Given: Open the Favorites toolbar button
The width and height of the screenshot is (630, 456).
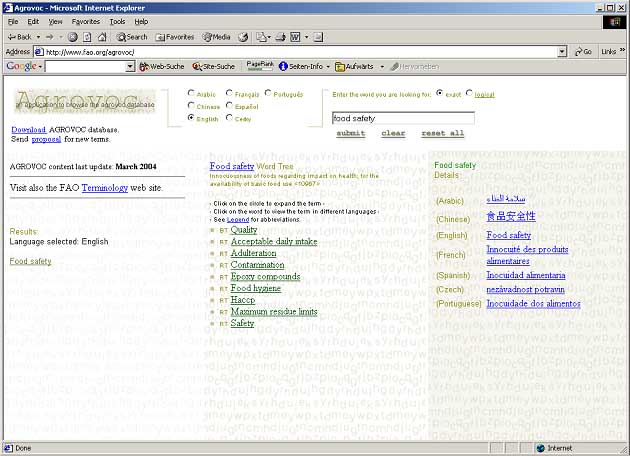Looking at the screenshot, I should (x=174, y=37).
